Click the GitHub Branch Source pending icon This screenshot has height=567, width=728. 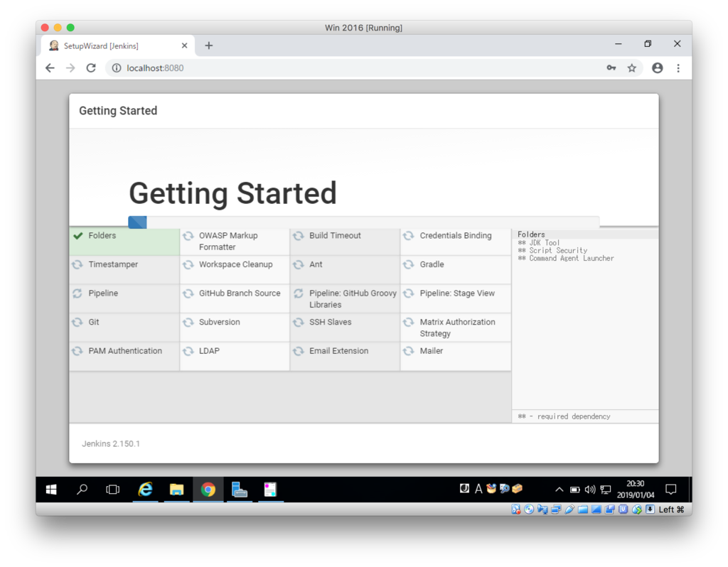pos(188,293)
